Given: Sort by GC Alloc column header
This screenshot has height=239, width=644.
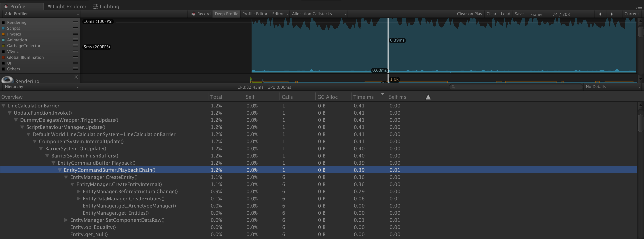Looking at the screenshot, I should point(333,97).
